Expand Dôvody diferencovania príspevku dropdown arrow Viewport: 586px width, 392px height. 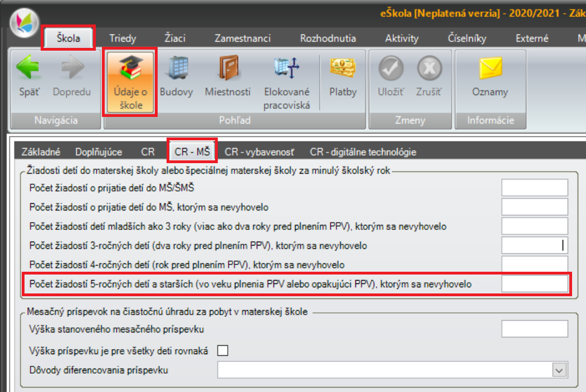pyautogui.click(x=559, y=370)
